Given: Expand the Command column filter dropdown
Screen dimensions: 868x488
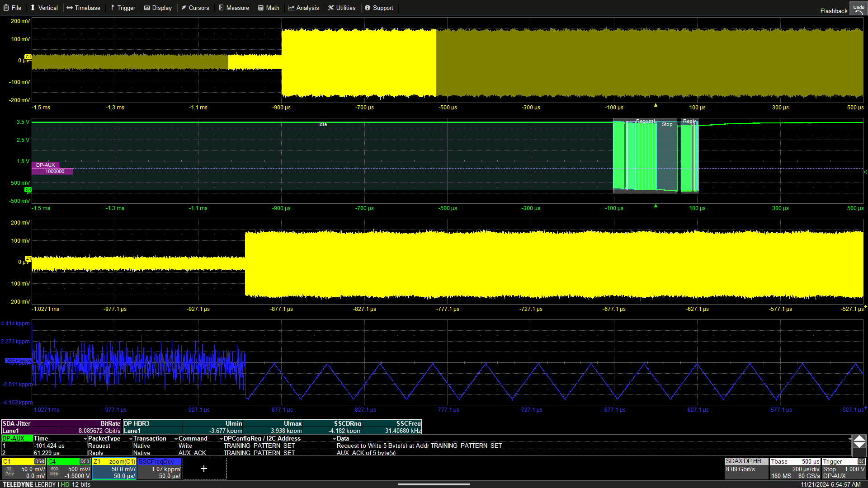Looking at the screenshot, I should click(x=221, y=439).
